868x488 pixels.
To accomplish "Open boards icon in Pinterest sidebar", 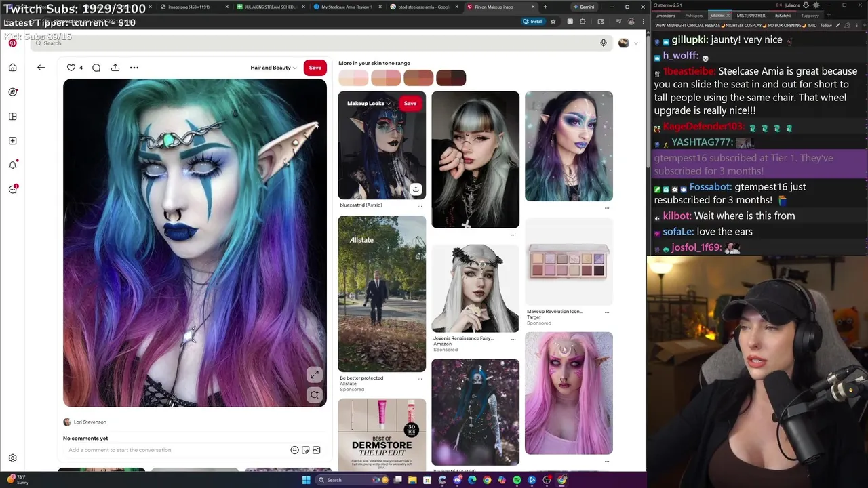I will 12,117.
